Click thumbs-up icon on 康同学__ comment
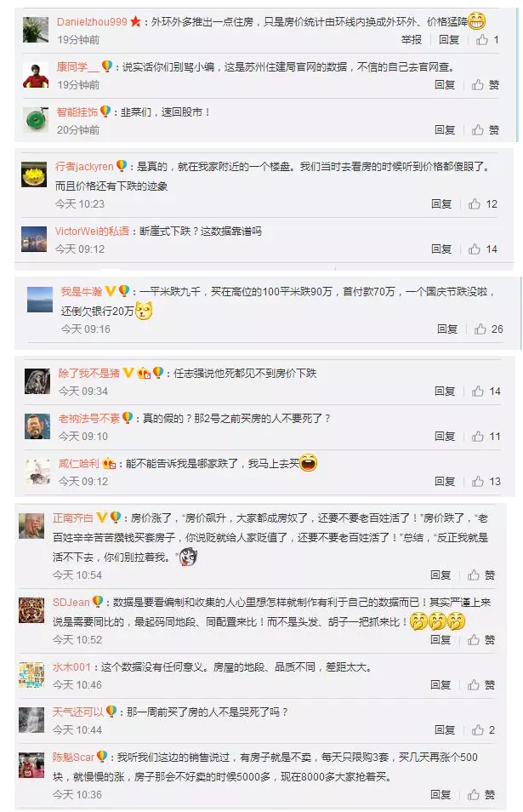Image resolution: width=523 pixels, height=812 pixels. point(477,84)
